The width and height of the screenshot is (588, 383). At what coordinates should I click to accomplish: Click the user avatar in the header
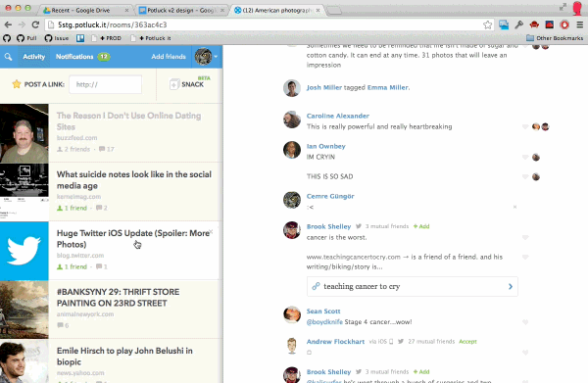click(x=203, y=57)
